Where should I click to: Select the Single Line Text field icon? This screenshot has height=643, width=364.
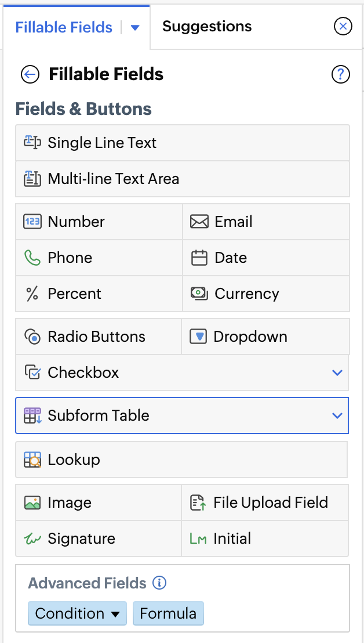coord(32,142)
